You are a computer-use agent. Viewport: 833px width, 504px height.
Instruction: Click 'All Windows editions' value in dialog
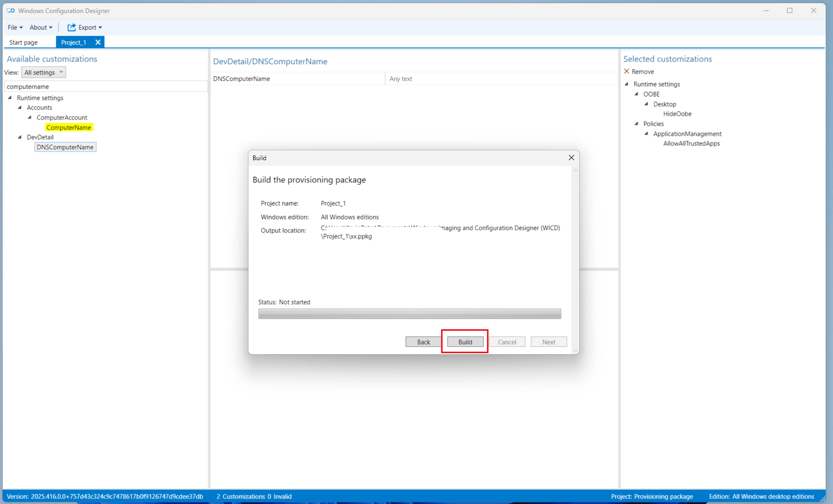tap(350, 217)
